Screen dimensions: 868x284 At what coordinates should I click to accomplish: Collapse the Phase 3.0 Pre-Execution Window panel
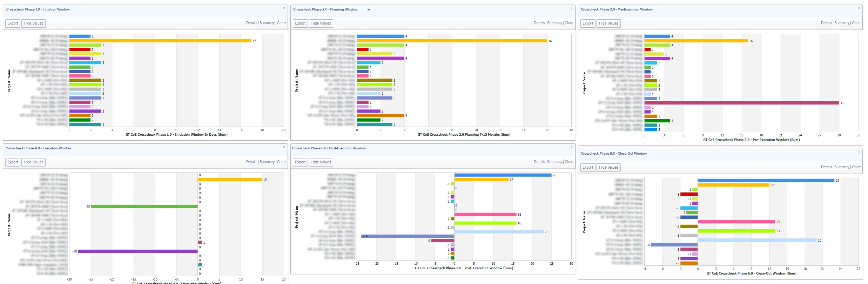[859, 8]
